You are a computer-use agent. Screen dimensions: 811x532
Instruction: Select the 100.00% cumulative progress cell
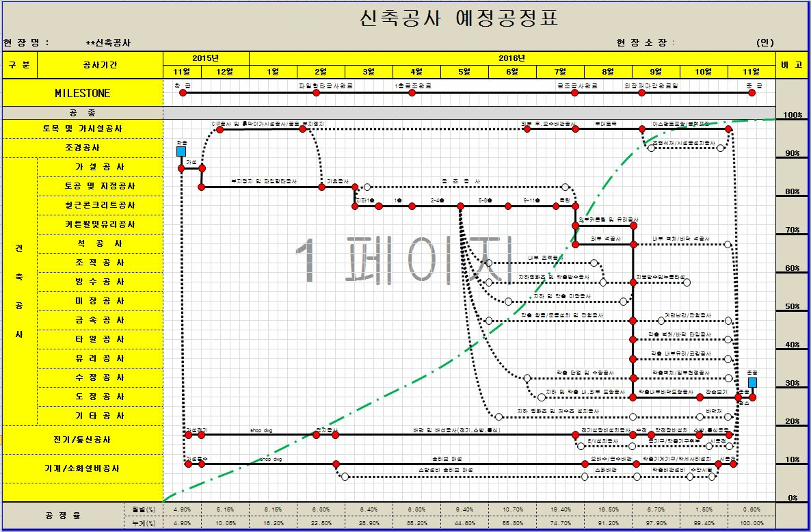[x=752, y=523]
